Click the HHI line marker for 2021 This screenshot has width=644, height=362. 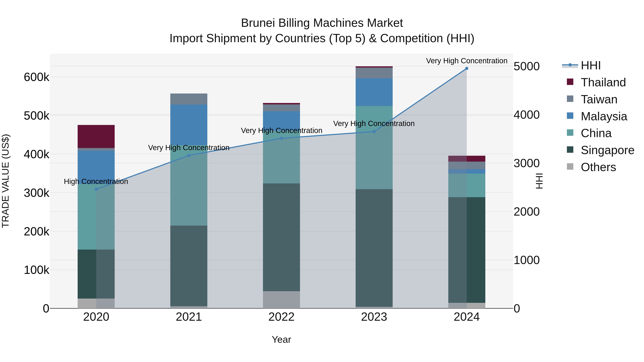coord(189,156)
